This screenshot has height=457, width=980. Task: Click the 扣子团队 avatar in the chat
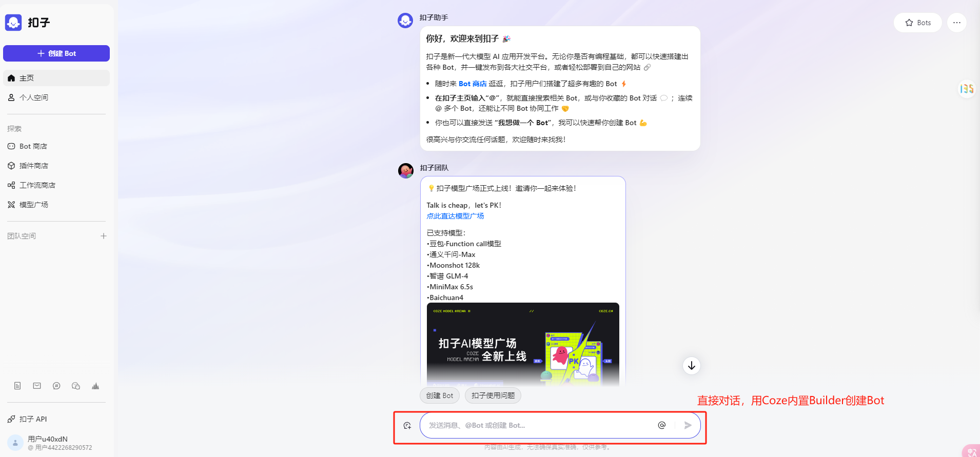click(406, 171)
